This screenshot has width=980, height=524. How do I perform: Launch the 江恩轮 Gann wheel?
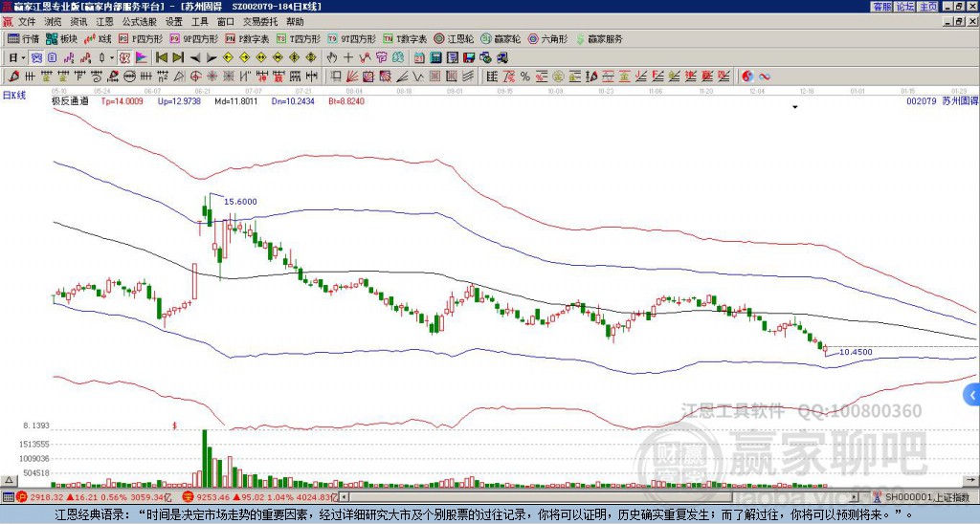454,38
